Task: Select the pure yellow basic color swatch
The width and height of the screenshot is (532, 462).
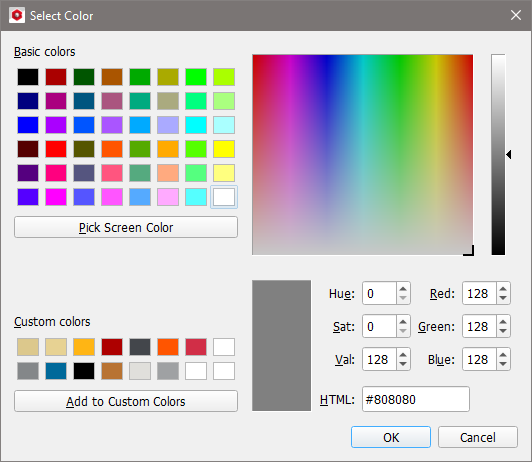Action: point(224,149)
